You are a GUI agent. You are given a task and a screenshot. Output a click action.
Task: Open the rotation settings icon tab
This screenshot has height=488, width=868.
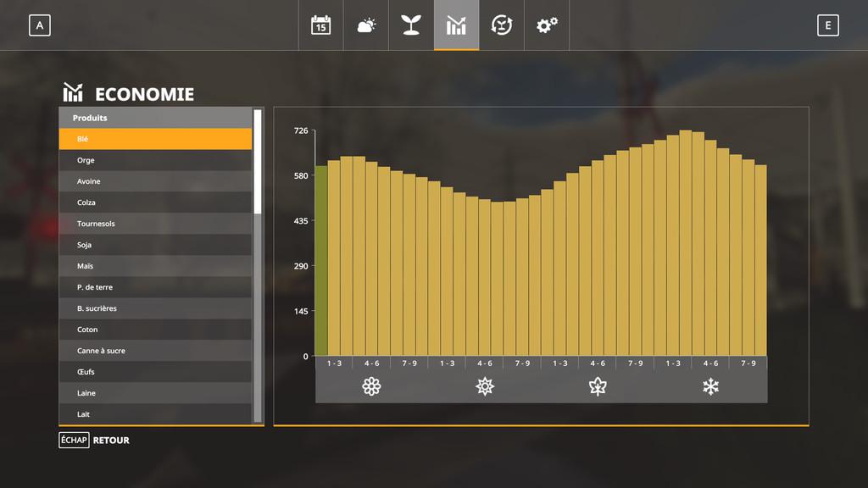[x=502, y=25]
